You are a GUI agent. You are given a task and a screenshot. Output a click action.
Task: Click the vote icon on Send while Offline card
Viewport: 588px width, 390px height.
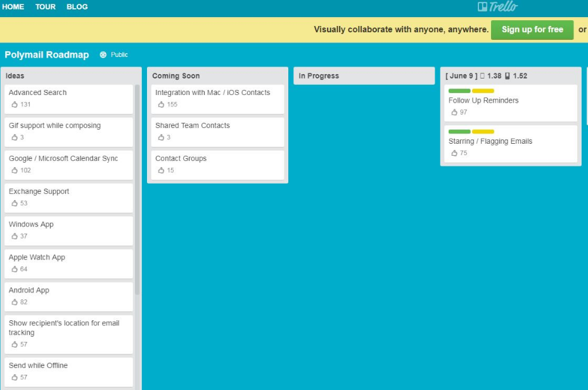(x=15, y=377)
